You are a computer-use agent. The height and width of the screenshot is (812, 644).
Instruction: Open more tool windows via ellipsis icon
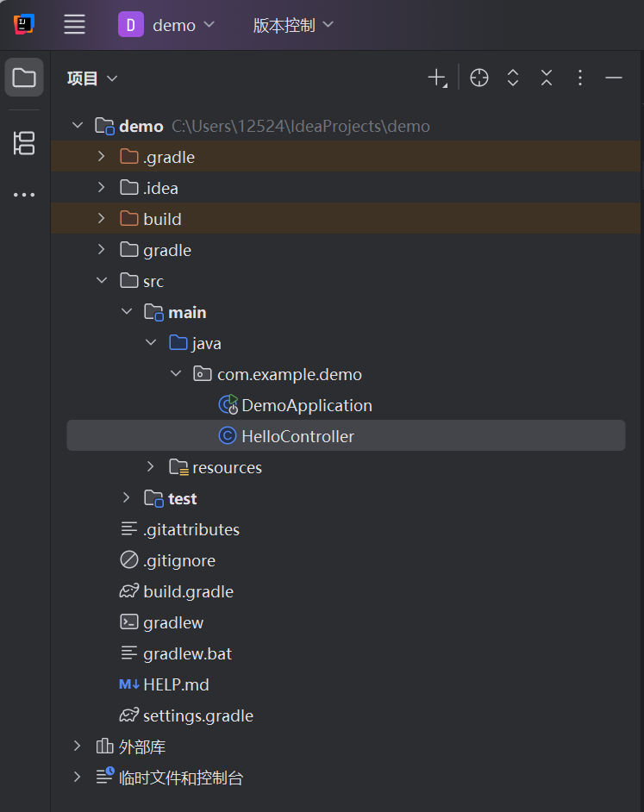(23, 194)
